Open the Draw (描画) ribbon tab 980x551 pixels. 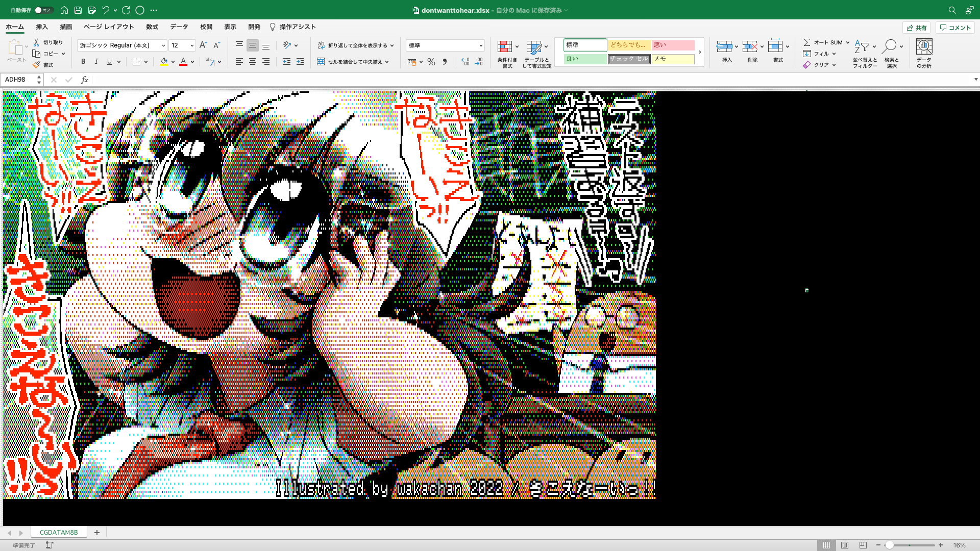point(66,27)
